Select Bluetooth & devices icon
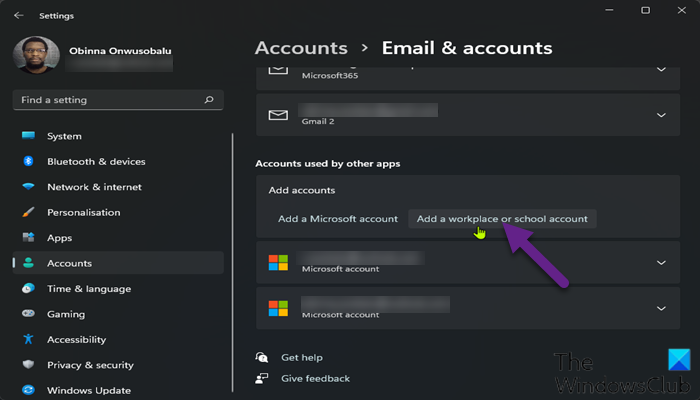This screenshot has width=700, height=400. coord(28,161)
